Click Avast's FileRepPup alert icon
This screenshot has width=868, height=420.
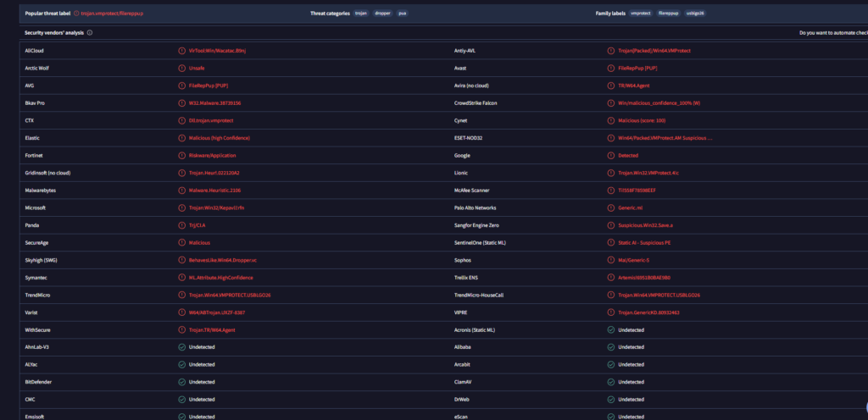pyautogui.click(x=610, y=68)
